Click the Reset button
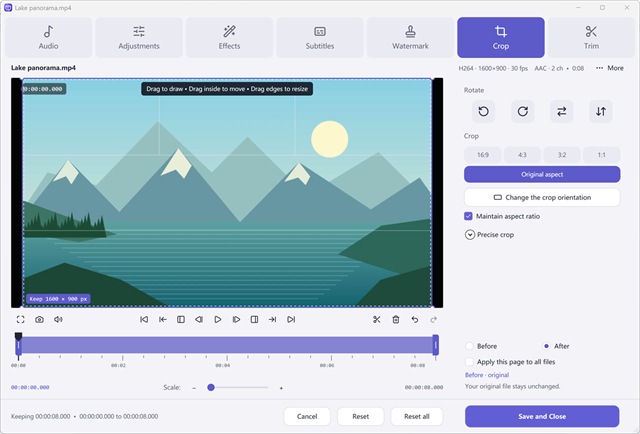The width and height of the screenshot is (640, 434). (x=360, y=416)
